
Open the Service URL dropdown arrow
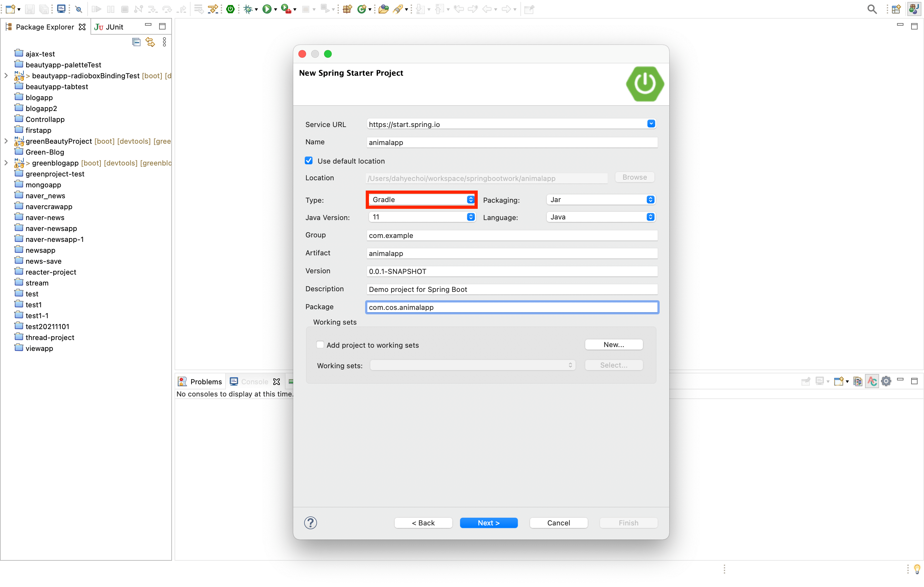[651, 123]
